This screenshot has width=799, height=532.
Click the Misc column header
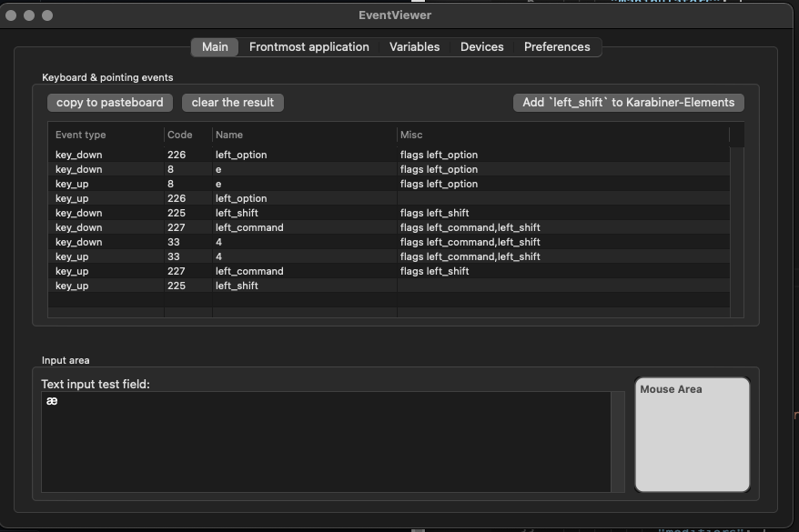pyautogui.click(x=410, y=134)
